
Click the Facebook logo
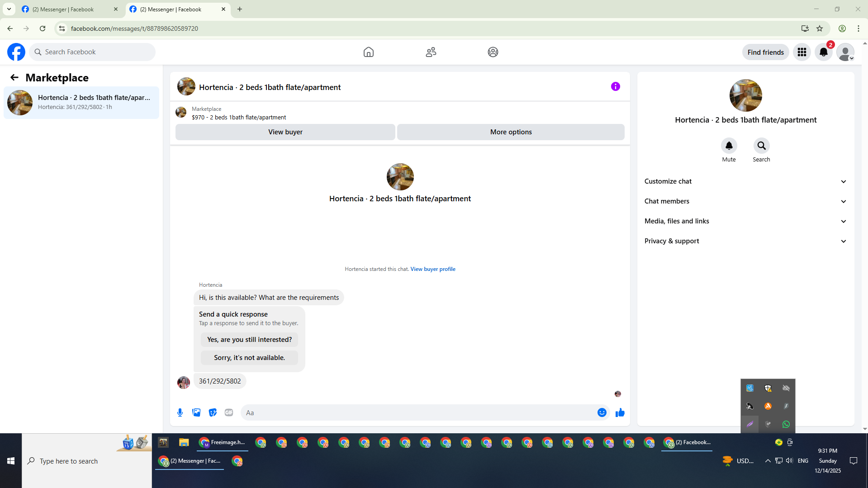[x=16, y=52]
